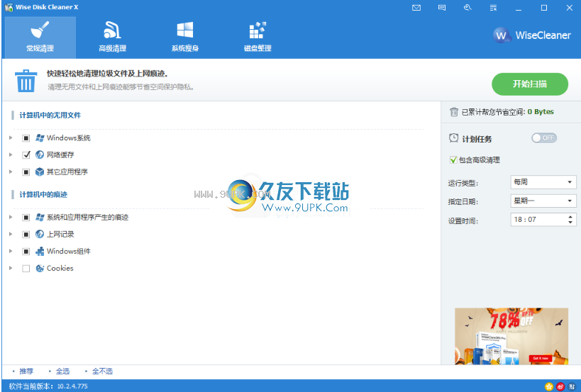Image resolution: width=581 pixels, height=392 pixels.
Task: Toggle the 上网记录 checkbox
Action: 26,235
